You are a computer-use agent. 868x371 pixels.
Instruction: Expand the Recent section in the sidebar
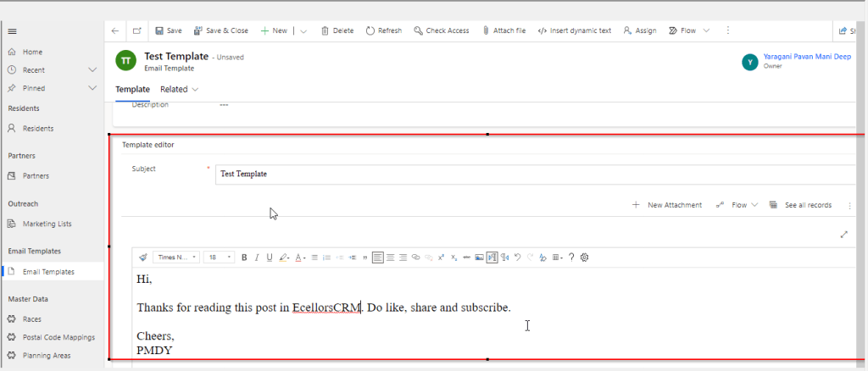pos(92,69)
